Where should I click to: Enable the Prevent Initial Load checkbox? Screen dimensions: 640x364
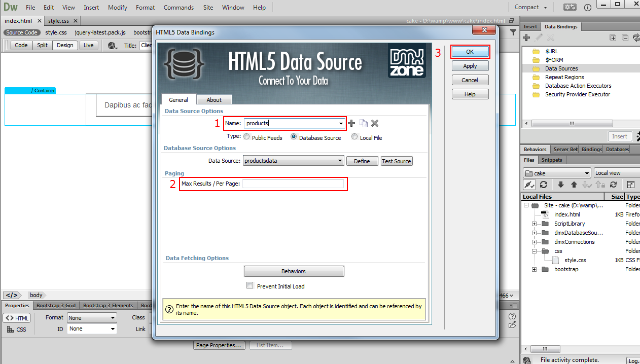tap(250, 285)
